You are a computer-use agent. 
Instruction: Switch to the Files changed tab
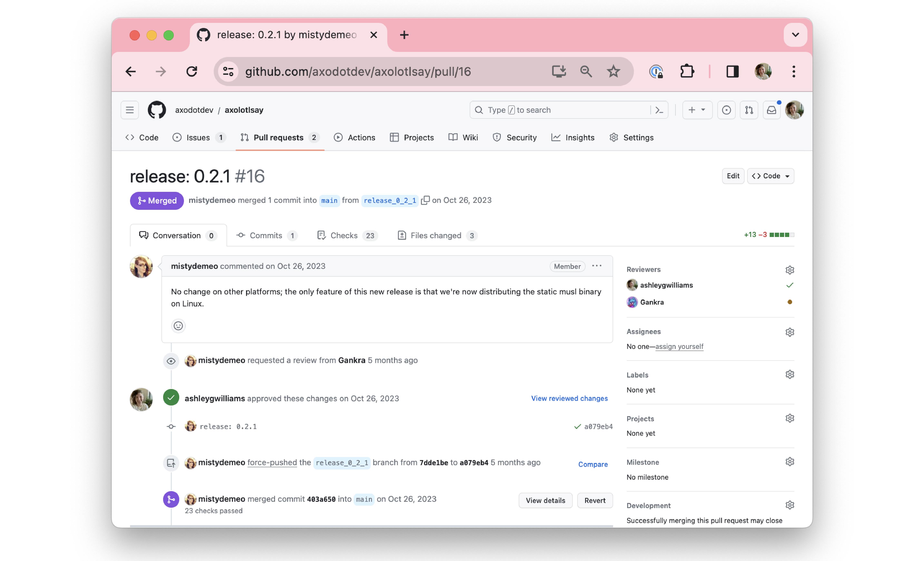[x=436, y=235]
